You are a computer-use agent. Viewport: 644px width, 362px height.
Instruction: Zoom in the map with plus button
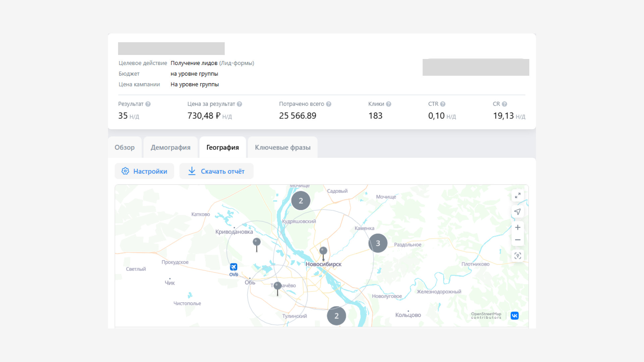tap(518, 228)
